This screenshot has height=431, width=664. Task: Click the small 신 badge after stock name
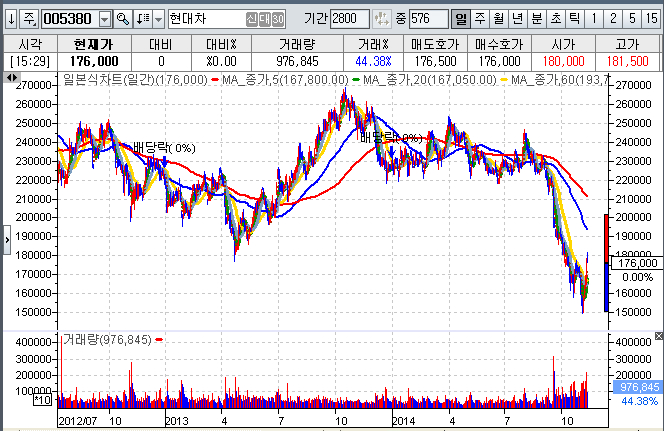(x=251, y=19)
